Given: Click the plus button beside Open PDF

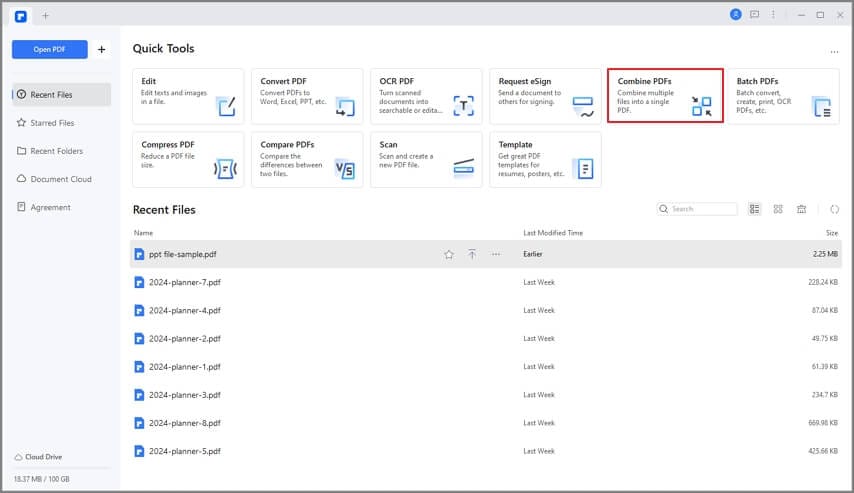Looking at the screenshot, I should coord(101,49).
